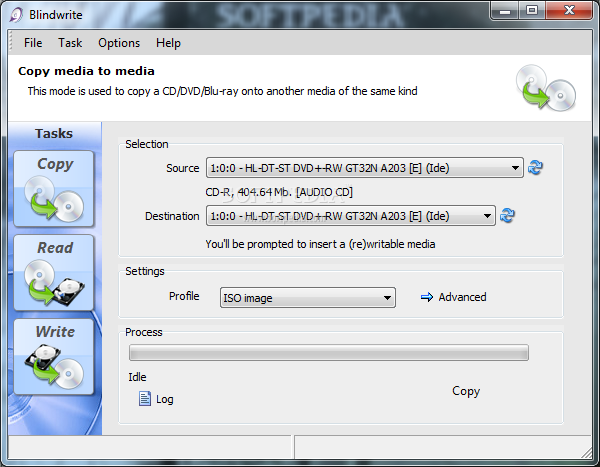Click the Idle status text
The width and height of the screenshot is (600, 467).
coord(137,377)
